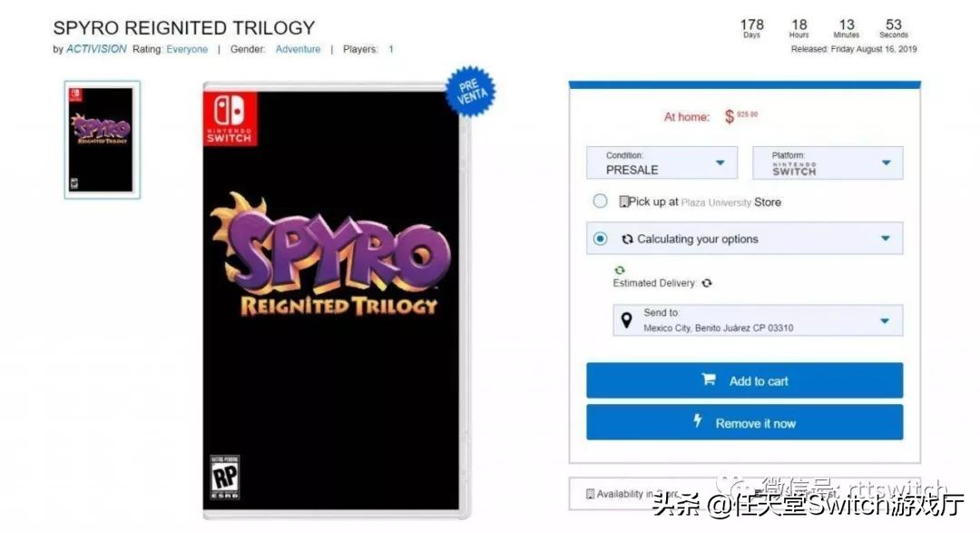Click the store icon beside Pick up at

(x=623, y=202)
